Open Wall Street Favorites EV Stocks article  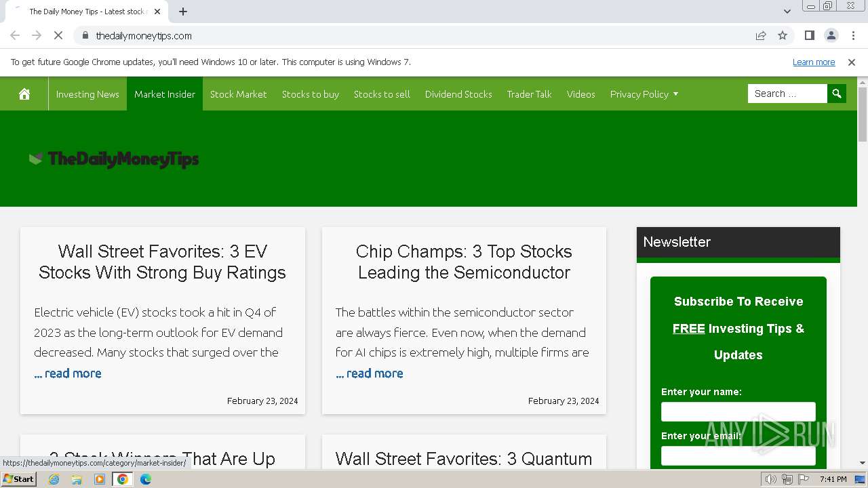point(163,262)
